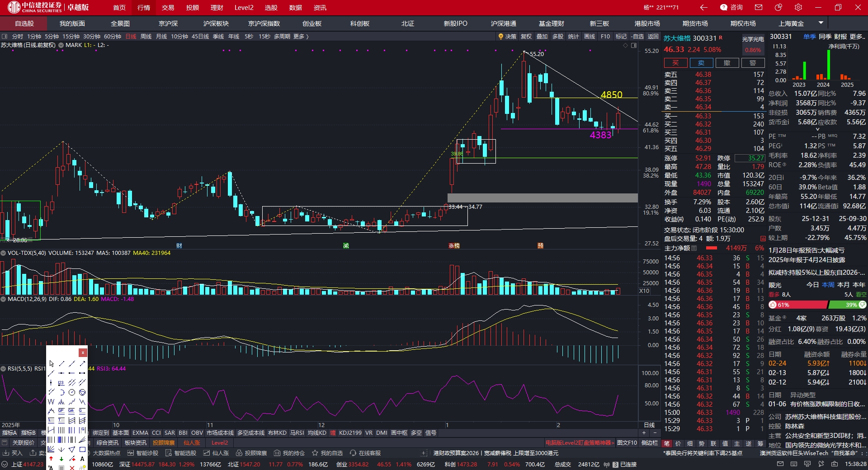Expand 更多.. financial options
The height and width of the screenshot is (470, 868).
(x=858, y=37)
